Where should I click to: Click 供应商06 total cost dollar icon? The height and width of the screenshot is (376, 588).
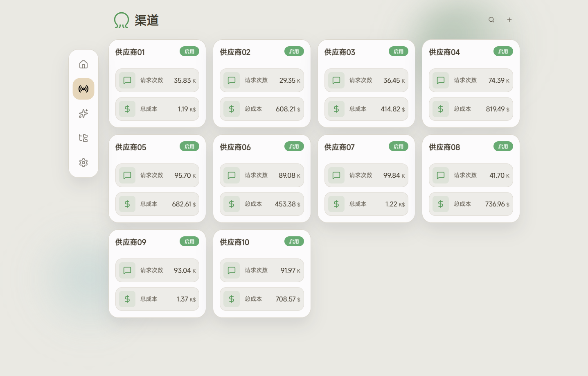click(x=232, y=204)
